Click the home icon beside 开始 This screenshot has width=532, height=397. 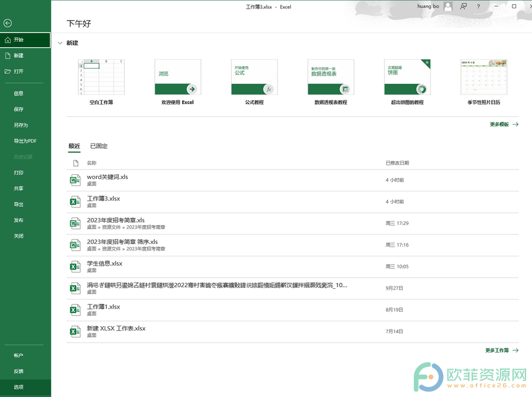(8, 40)
